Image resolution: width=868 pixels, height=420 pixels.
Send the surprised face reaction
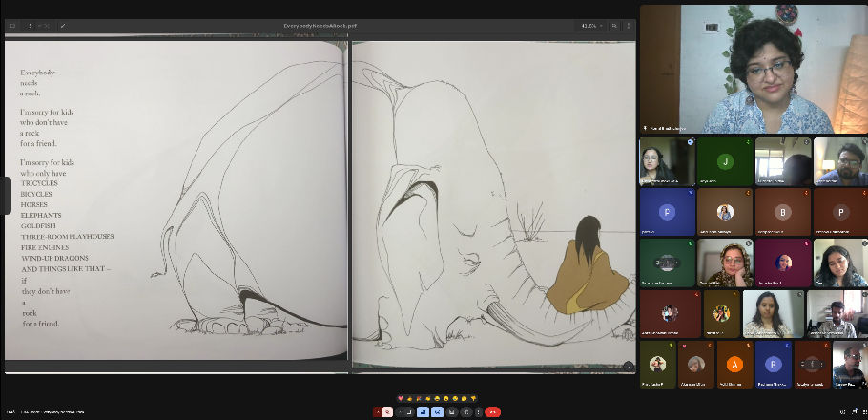pos(446,398)
